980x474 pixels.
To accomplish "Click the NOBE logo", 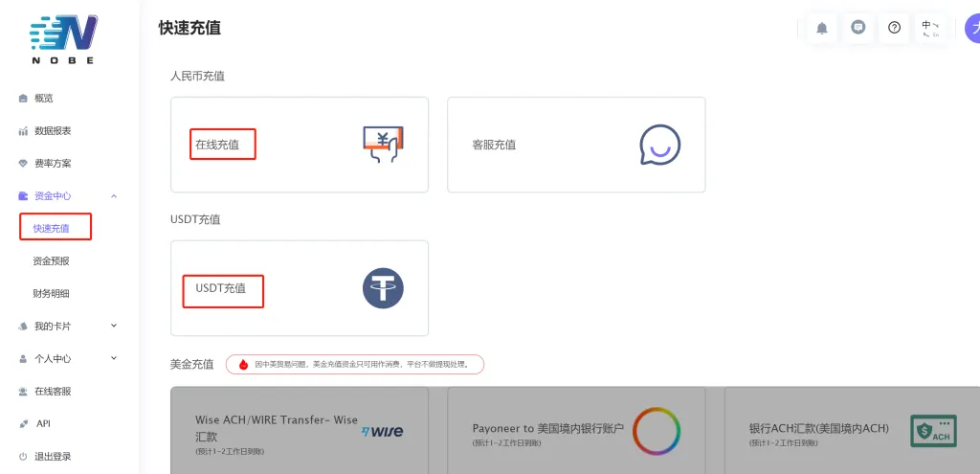I will (x=63, y=38).
